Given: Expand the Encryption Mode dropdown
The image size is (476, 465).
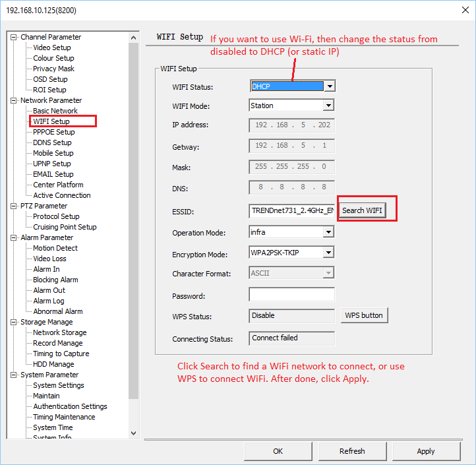Looking at the screenshot, I should pyautogui.click(x=328, y=253).
